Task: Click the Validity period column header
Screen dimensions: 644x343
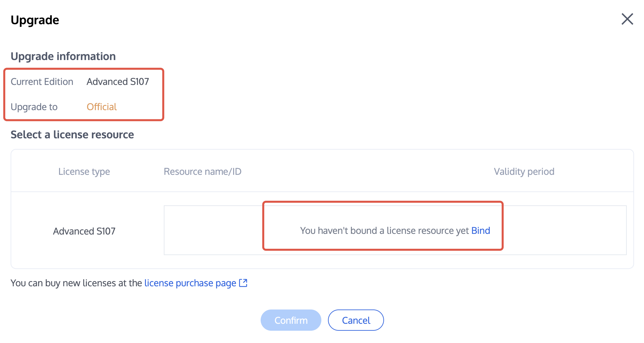Action: coord(524,171)
